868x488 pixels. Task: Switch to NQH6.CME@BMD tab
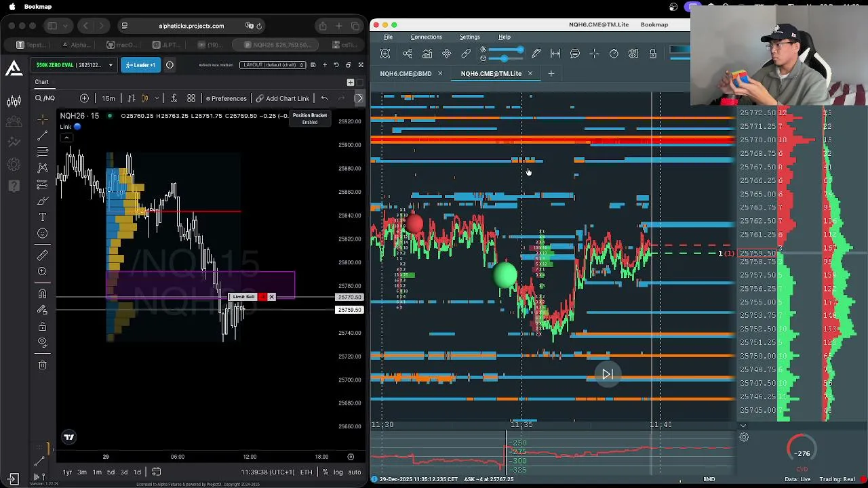click(x=406, y=73)
